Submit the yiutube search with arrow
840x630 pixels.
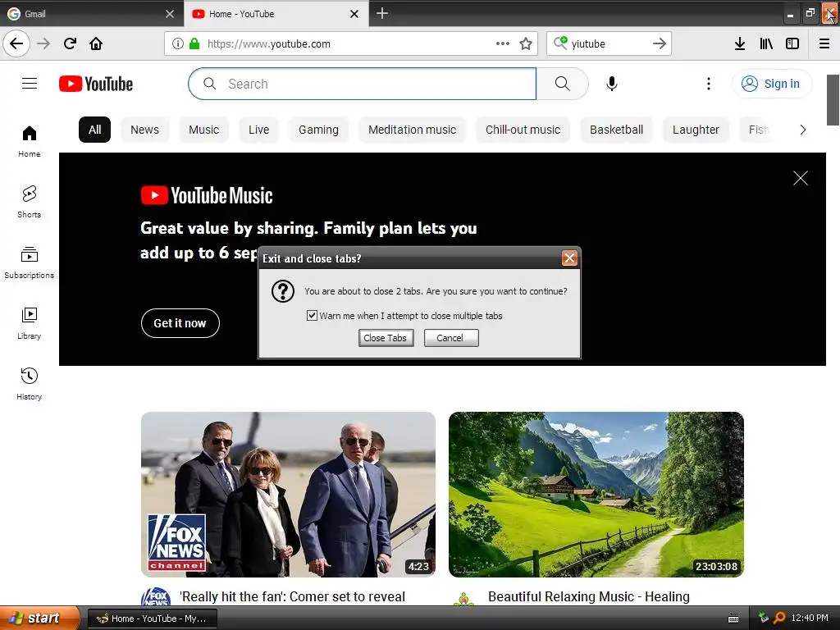click(x=660, y=43)
